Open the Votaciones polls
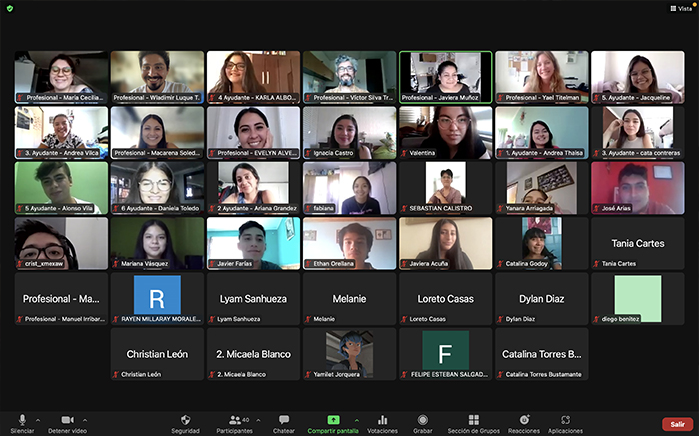Image resolution: width=699 pixels, height=436 pixels. coord(382,422)
